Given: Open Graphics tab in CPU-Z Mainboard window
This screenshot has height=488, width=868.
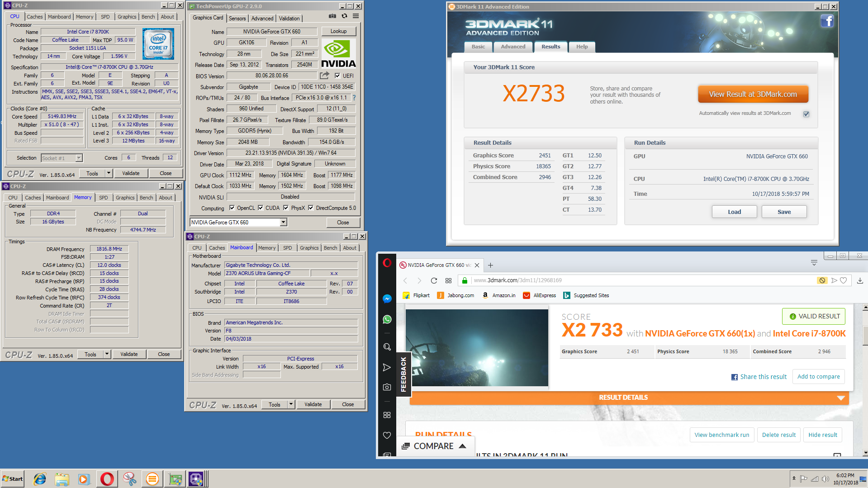Looking at the screenshot, I should pyautogui.click(x=309, y=248).
